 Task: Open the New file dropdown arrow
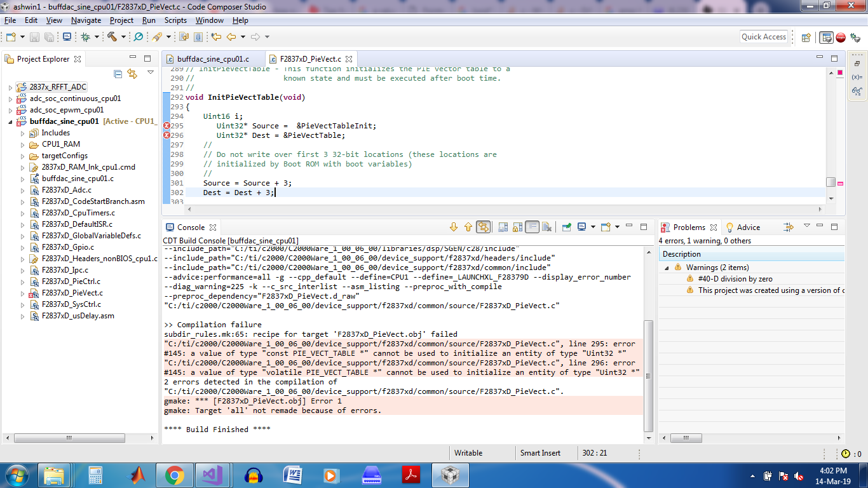tap(22, 37)
